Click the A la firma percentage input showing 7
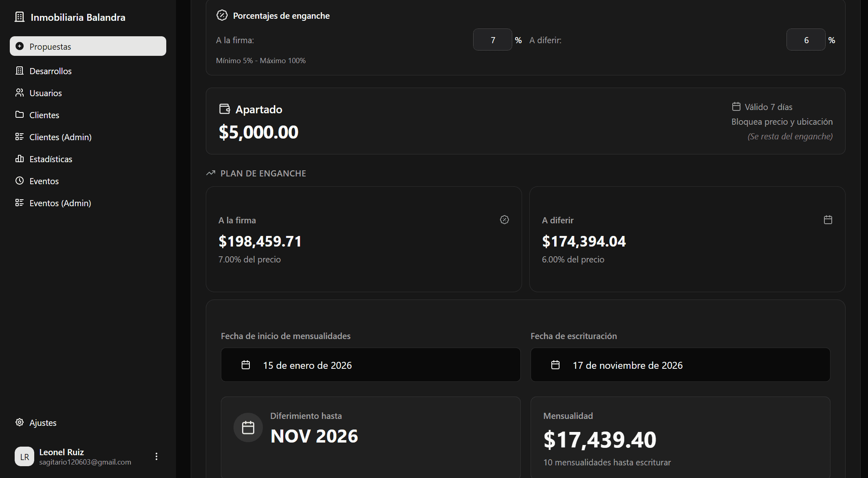868x478 pixels. (492, 40)
